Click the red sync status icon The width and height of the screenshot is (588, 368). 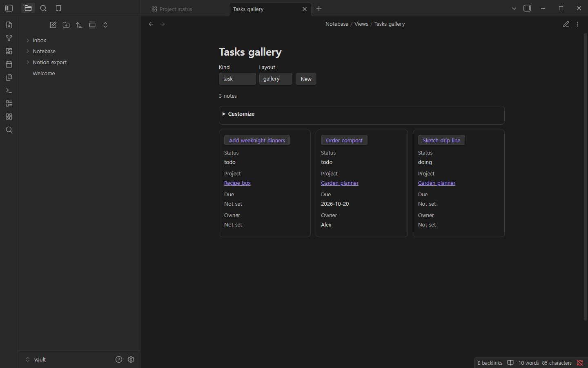click(580, 363)
